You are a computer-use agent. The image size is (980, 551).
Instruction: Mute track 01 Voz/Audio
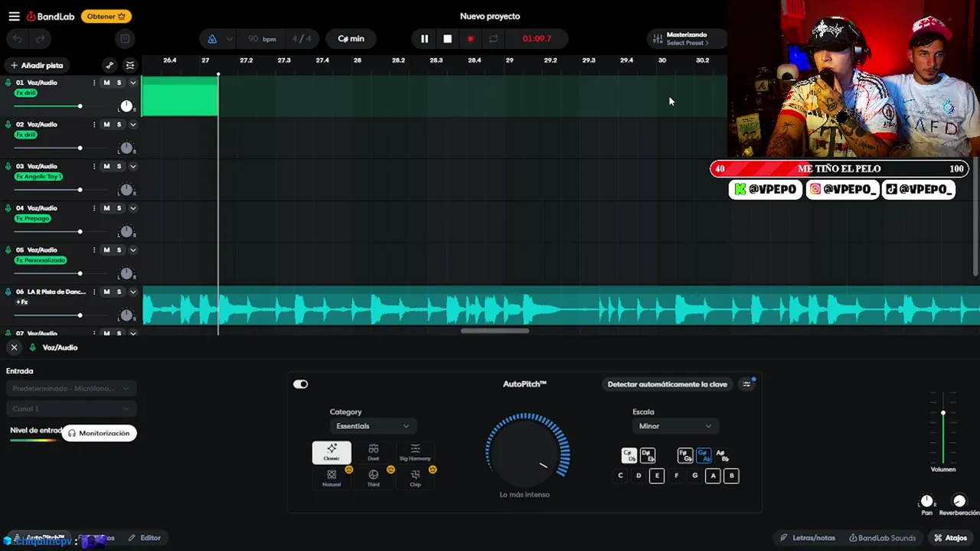coord(106,83)
